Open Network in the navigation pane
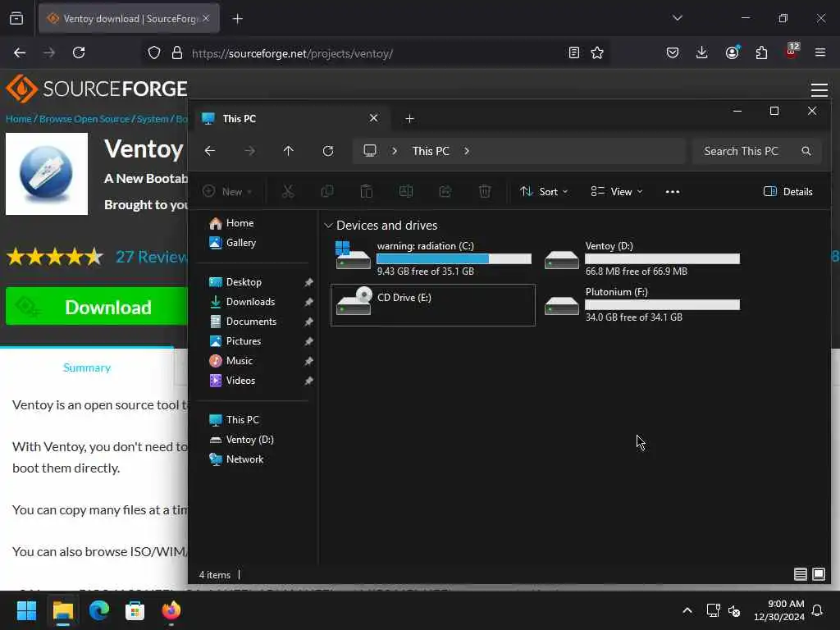The width and height of the screenshot is (840, 630). click(x=244, y=459)
